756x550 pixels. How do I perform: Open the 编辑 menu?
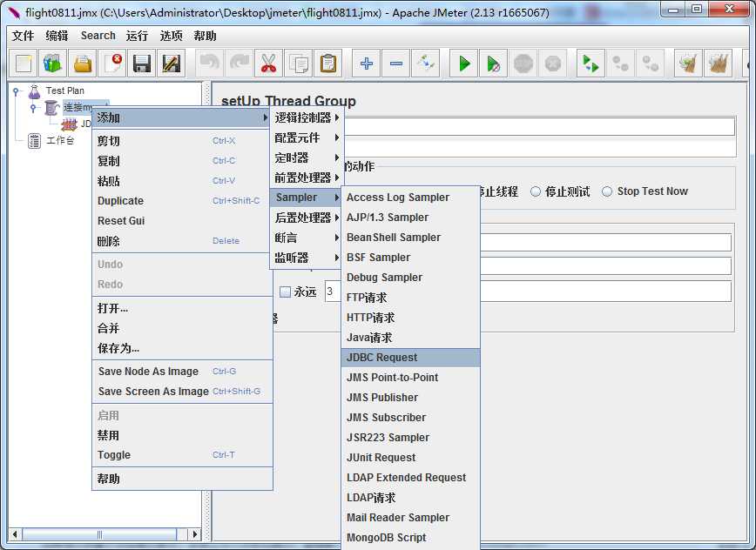pyautogui.click(x=57, y=36)
